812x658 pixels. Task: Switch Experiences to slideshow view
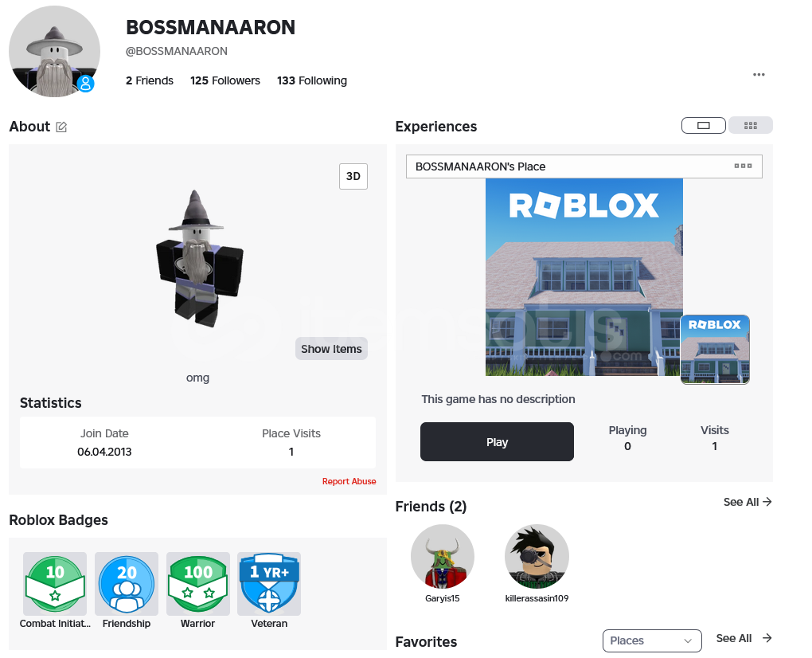pyautogui.click(x=703, y=125)
